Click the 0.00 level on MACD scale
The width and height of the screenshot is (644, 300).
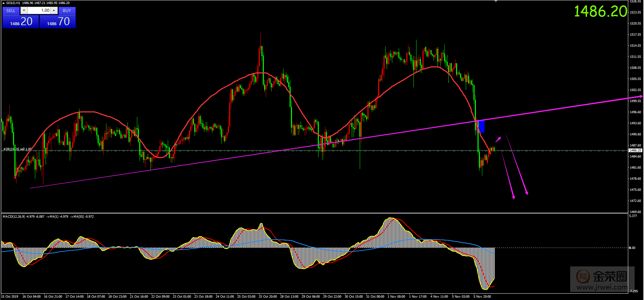(x=632, y=248)
